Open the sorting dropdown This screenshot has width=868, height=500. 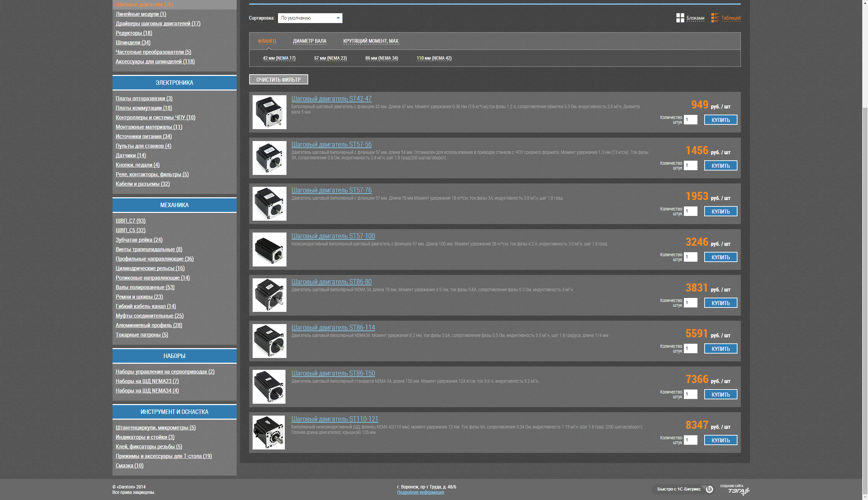(x=310, y=18)
